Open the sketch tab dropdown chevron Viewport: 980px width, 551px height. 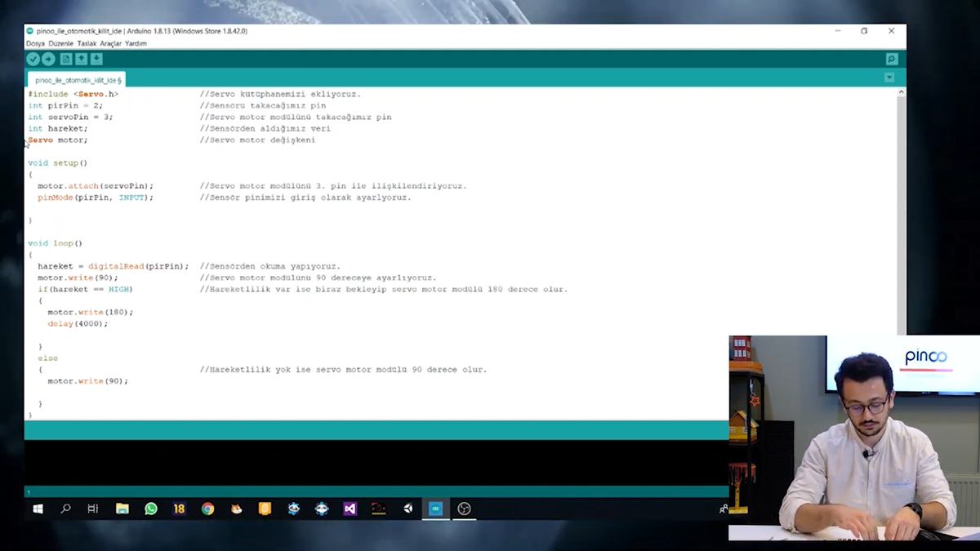click(x=889, y=77)
